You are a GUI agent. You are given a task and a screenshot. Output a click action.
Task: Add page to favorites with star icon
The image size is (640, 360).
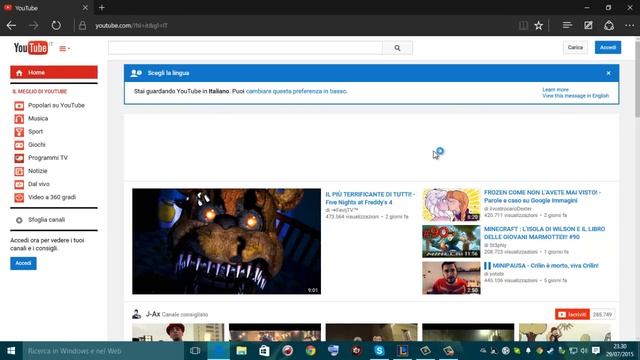539,25
